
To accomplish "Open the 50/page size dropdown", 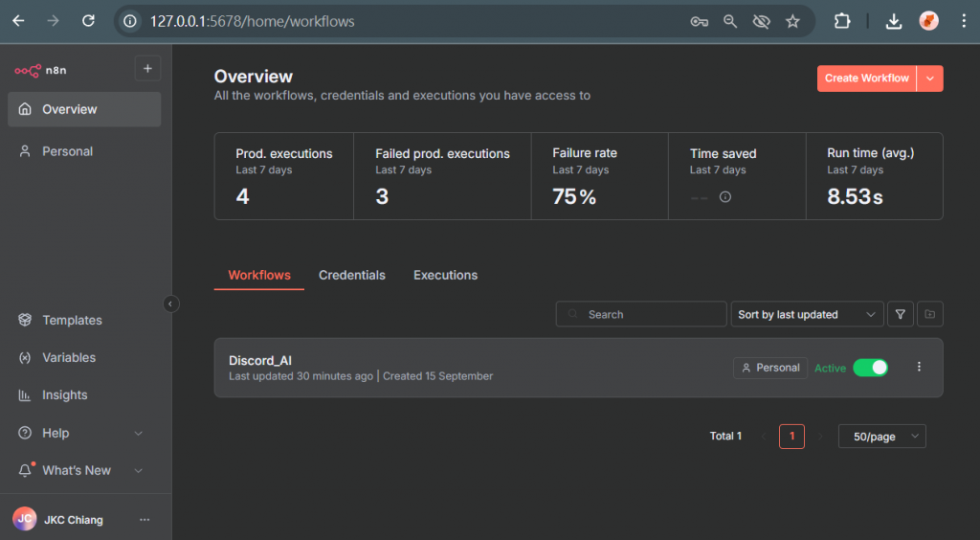I will [881, 437].
